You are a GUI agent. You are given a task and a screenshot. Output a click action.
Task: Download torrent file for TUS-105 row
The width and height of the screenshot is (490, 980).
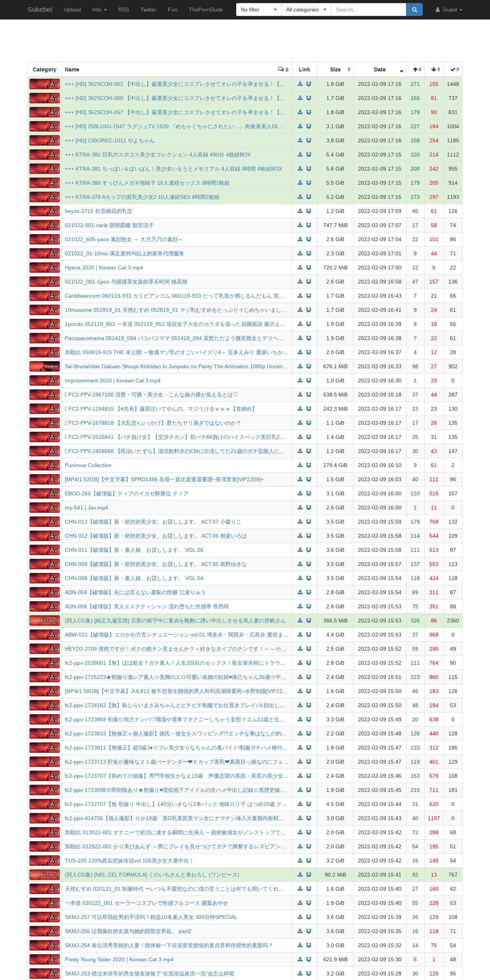(x=300, y=861)
